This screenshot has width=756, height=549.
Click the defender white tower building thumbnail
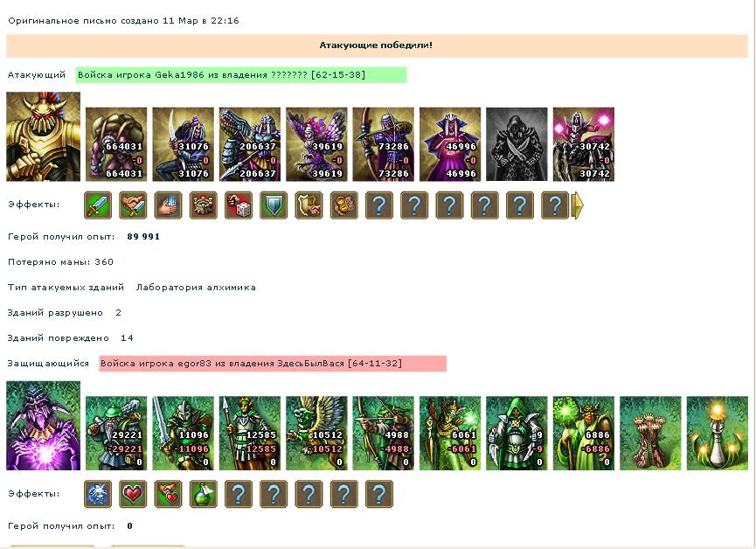pos(718,434)
